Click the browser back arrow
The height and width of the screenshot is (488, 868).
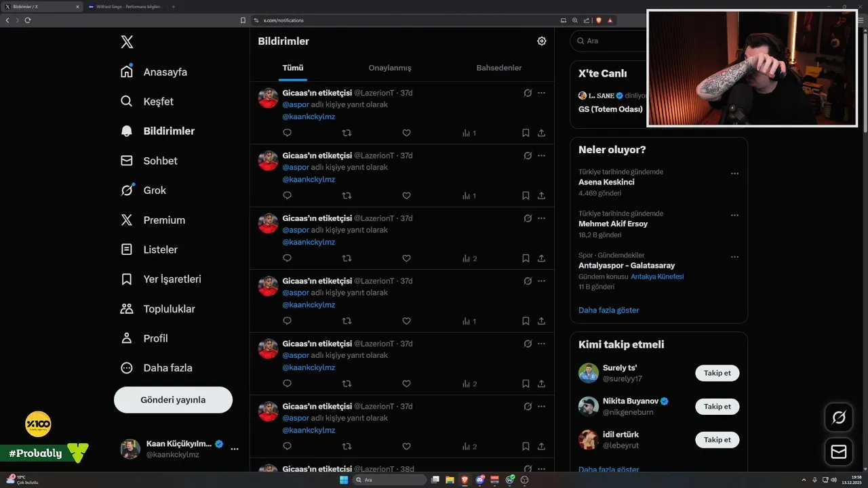coord(7,20)
